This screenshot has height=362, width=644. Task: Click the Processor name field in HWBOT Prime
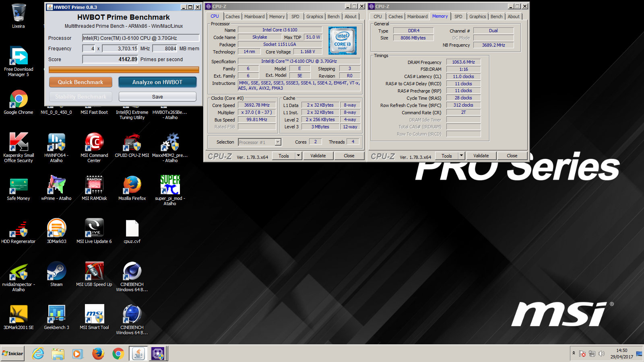click(140, 38)
